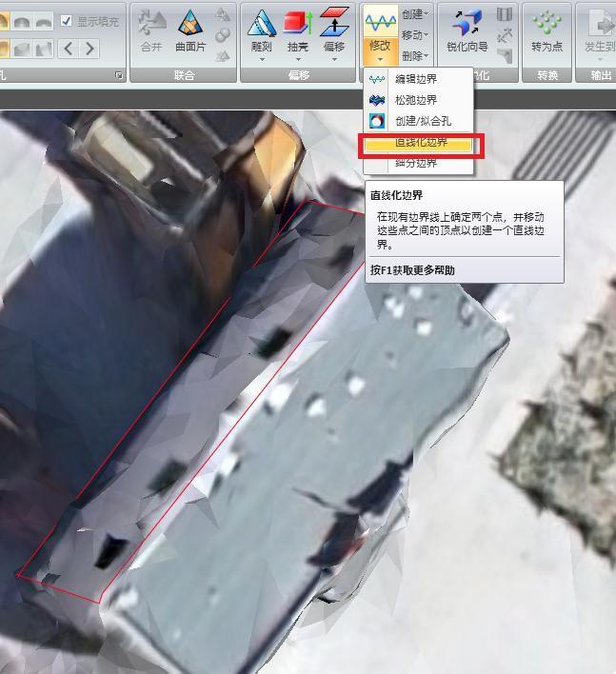Click the 转为点 convert-to-points icon
This screenshot has width=616, height=674.
[546, 23]
